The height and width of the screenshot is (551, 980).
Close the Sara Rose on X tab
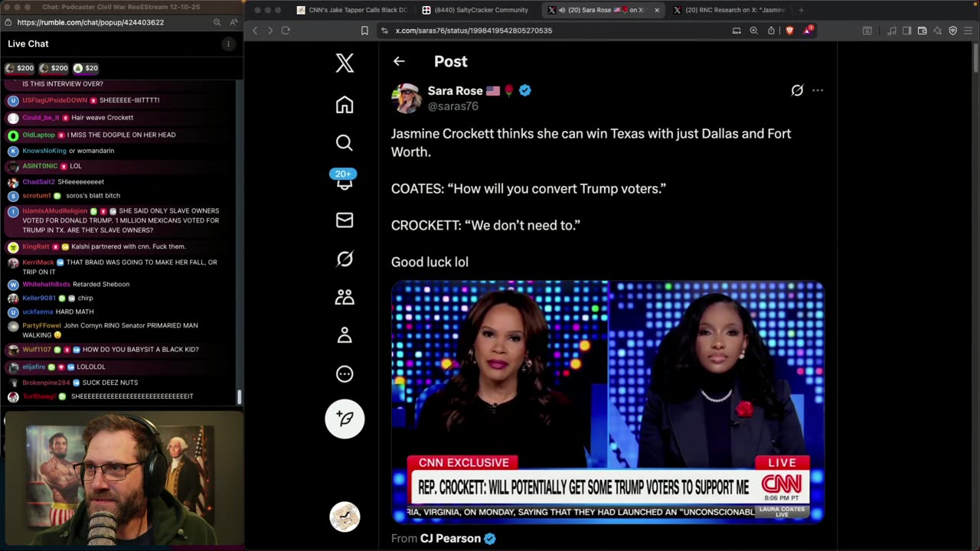click(x=656, y=10)
